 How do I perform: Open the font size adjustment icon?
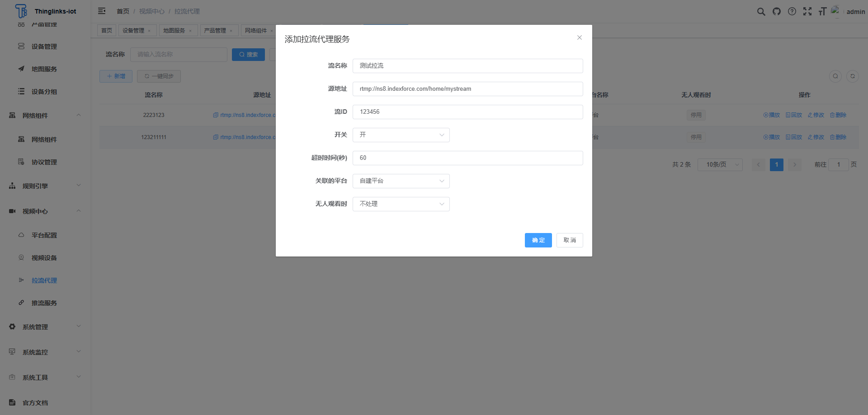pyautogui.click(x=822, y=12)
